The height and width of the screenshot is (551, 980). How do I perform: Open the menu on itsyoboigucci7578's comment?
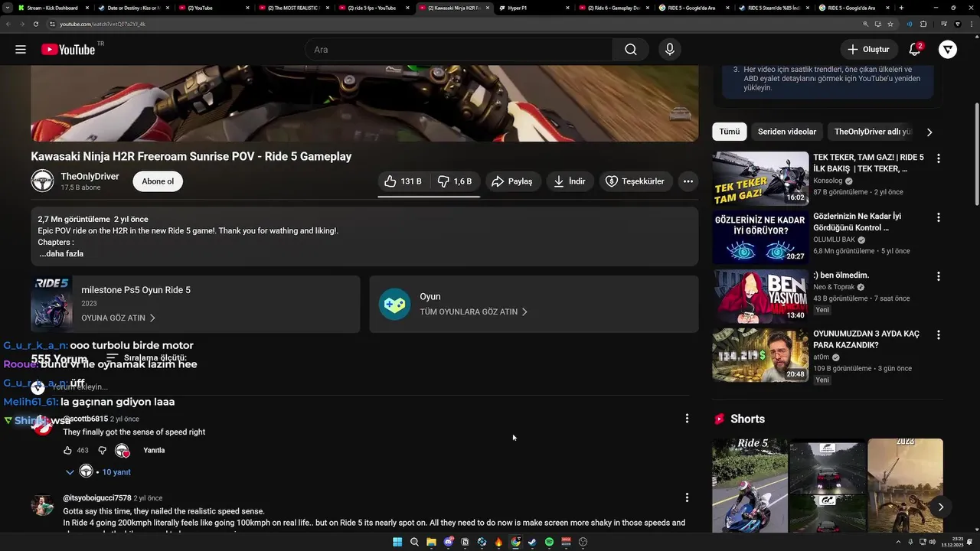[x=687, y=497]
